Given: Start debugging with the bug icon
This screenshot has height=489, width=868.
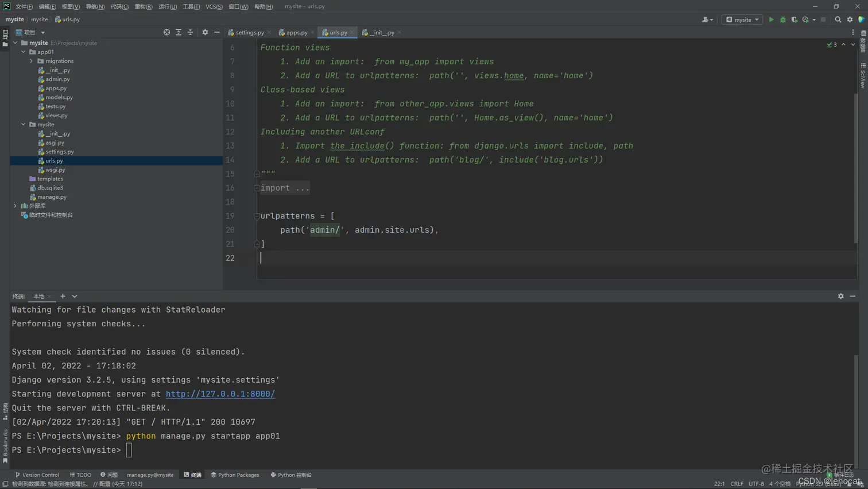Looking at the screenshot, I should [782, 20].
